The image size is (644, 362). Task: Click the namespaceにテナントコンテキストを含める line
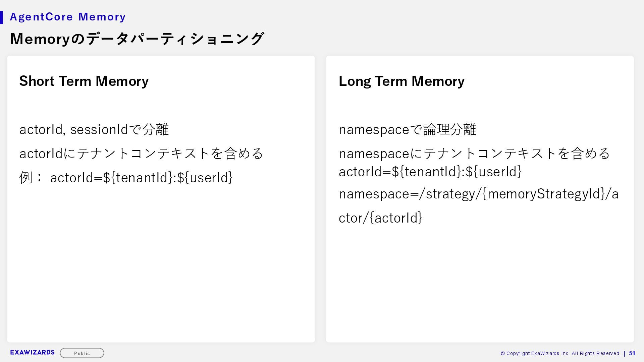474,154
